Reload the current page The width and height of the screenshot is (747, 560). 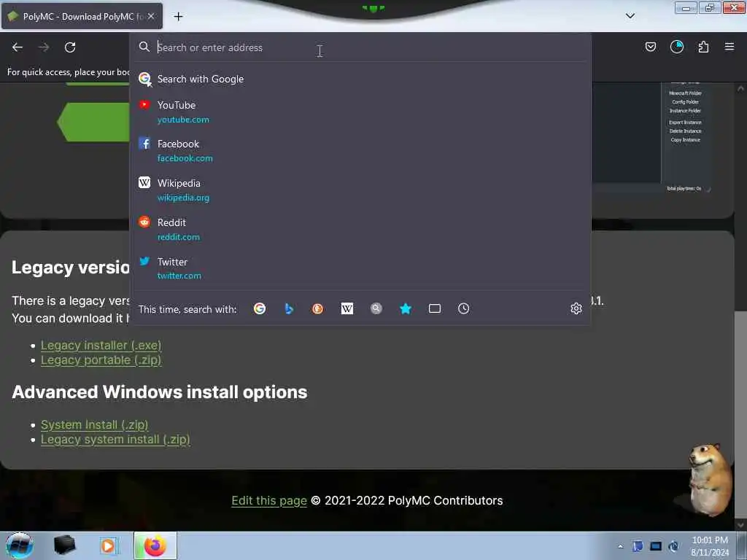70,47
